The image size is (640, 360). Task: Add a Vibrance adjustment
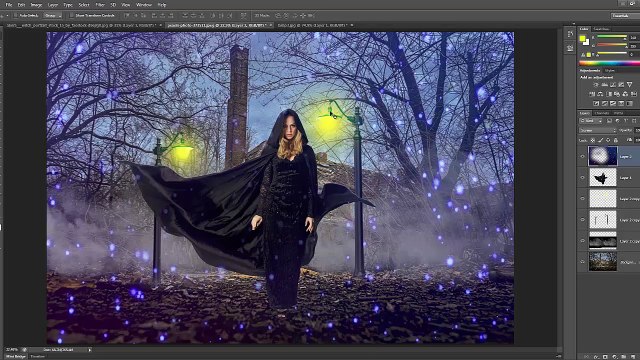[629, 85]
